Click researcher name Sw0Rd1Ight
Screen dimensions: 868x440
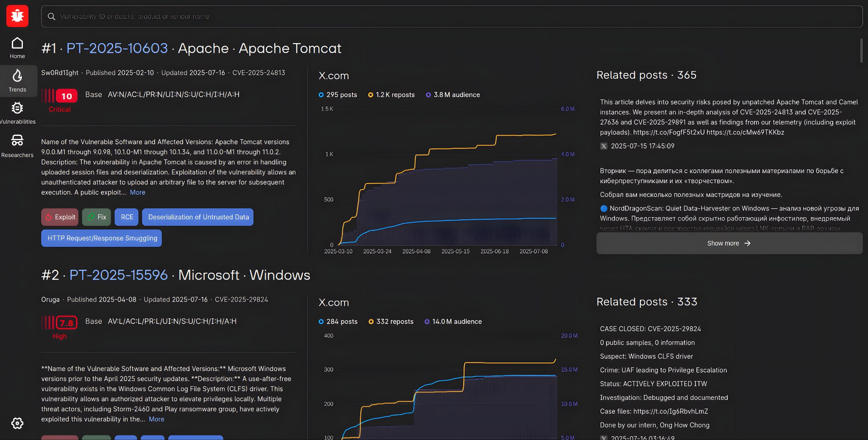pos(60,73)
